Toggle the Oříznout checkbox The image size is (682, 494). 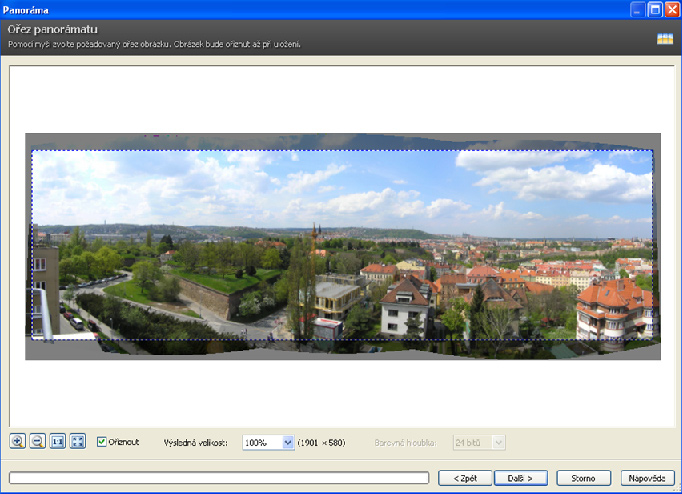[102, 442]
